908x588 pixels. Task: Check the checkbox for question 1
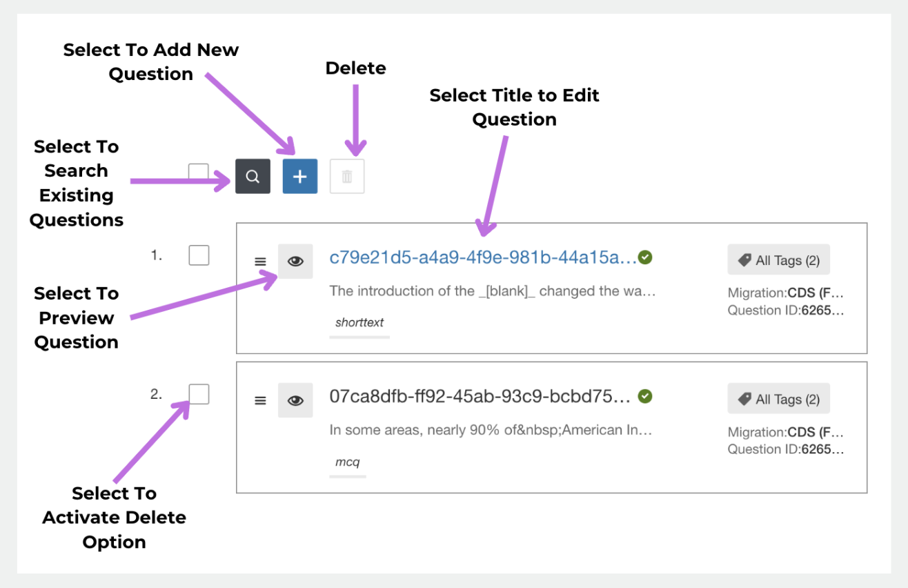pos(199,255)
